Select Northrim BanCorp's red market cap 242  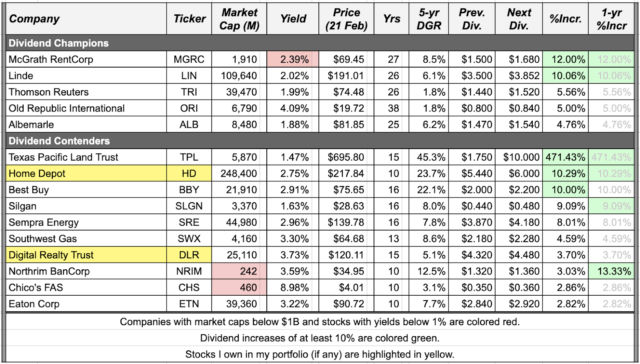coord(239,271)
